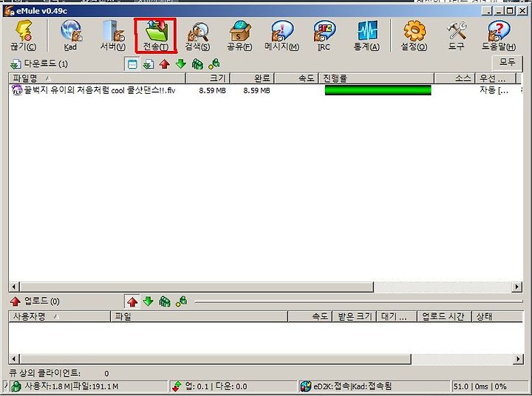Click the red uploading arrow in download toolbar
Image resolution: width=532 pixels, height=396 pixels.
click(165, 64)
